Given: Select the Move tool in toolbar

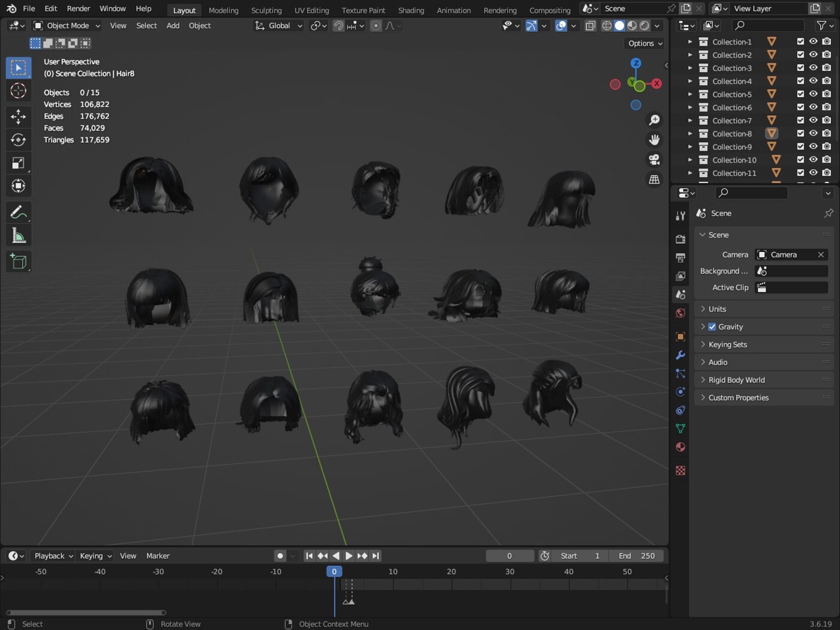Looking at the screenshot, I should click(x=18, y=116).
